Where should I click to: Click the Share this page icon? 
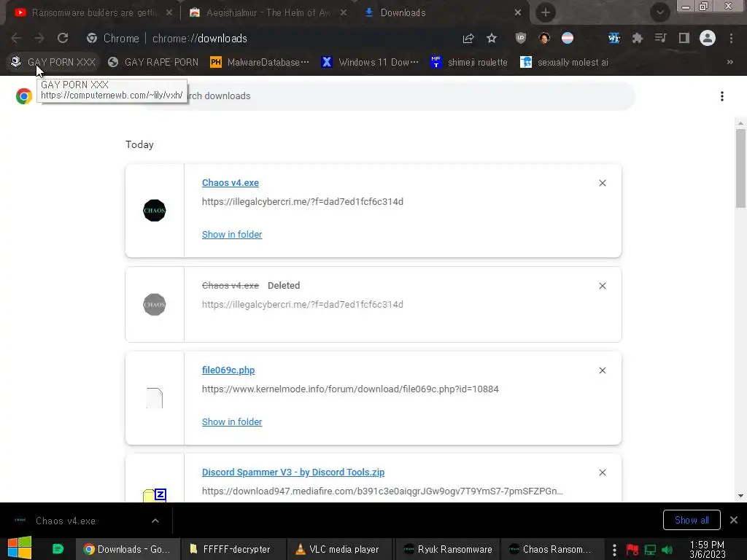[468, 38]
